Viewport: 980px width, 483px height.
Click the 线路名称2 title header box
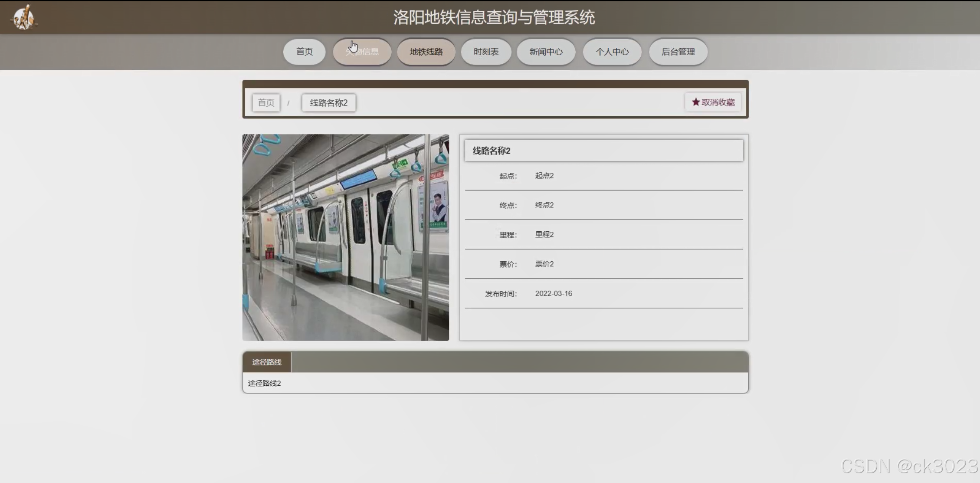[x=603, y=151]
